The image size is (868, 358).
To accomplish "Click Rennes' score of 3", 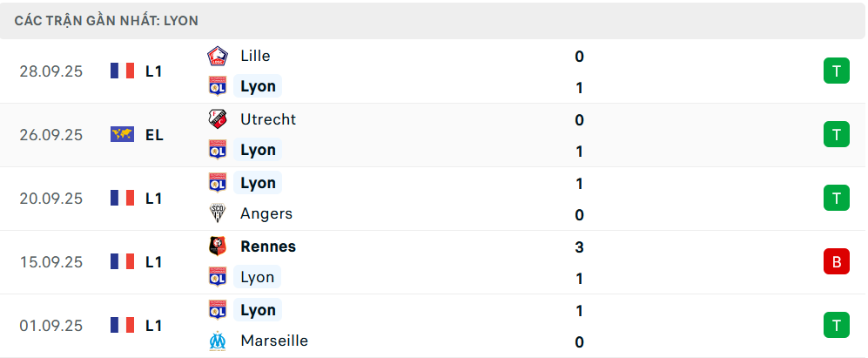I will (579, 247).
